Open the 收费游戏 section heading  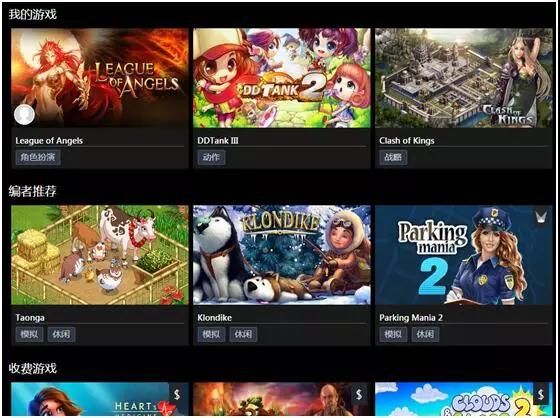[32, 368]
